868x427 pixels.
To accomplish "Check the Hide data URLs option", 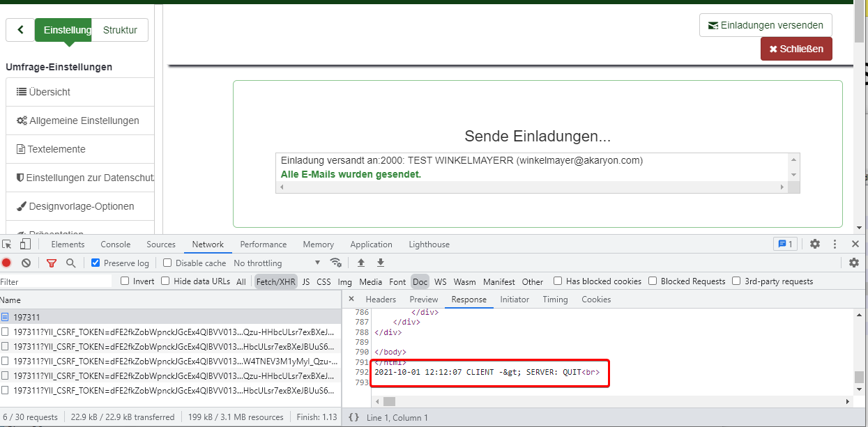I will click(165, 281).
